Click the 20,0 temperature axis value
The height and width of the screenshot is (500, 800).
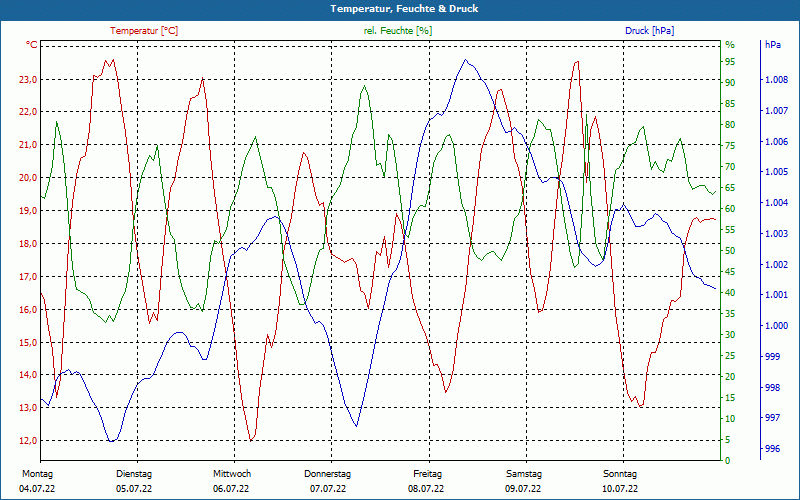click(x=28, y=178)
